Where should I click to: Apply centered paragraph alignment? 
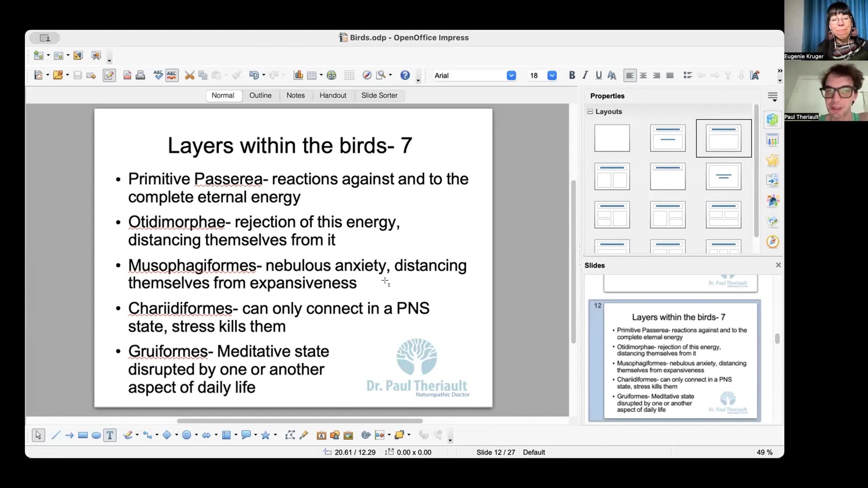[x=643, y=75]
